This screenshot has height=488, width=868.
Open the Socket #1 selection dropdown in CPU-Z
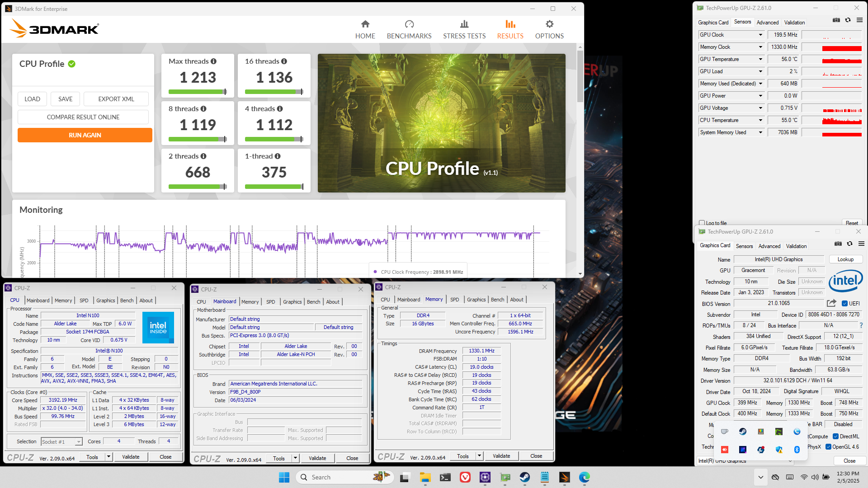point(62,441)
